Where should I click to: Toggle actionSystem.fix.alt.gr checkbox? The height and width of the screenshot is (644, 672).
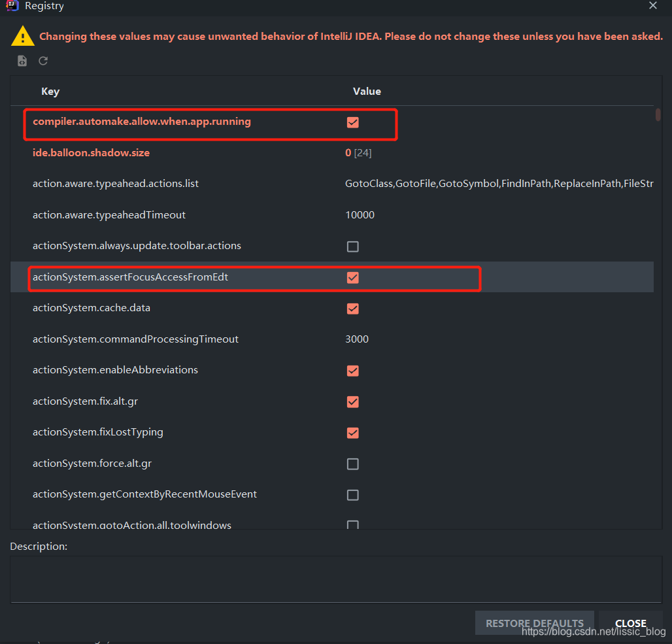tap(353, 401)
